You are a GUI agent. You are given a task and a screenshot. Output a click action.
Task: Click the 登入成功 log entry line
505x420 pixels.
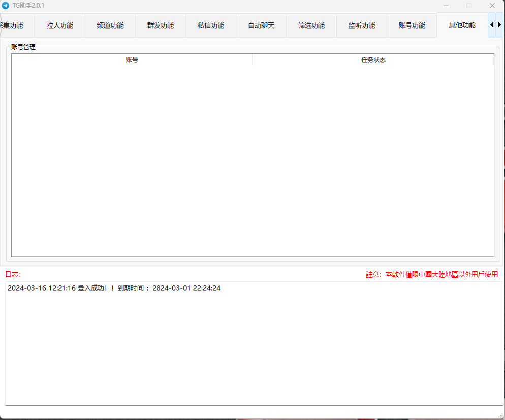[114, 288]
